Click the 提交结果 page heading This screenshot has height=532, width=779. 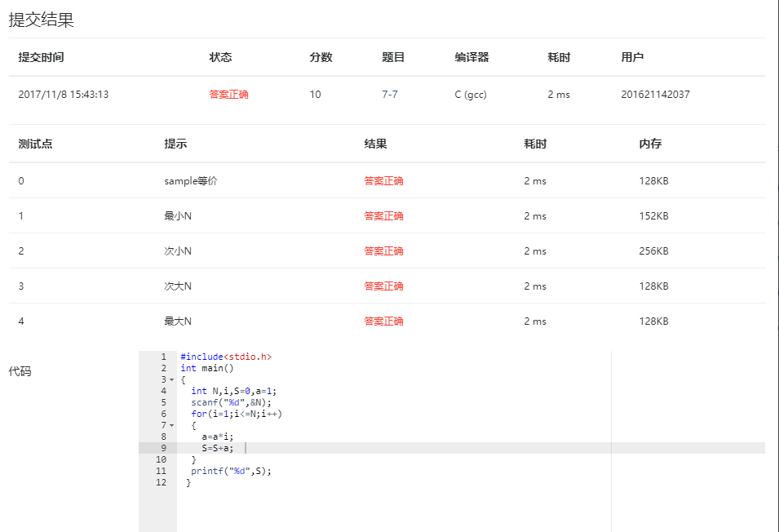tap(42, 20)
